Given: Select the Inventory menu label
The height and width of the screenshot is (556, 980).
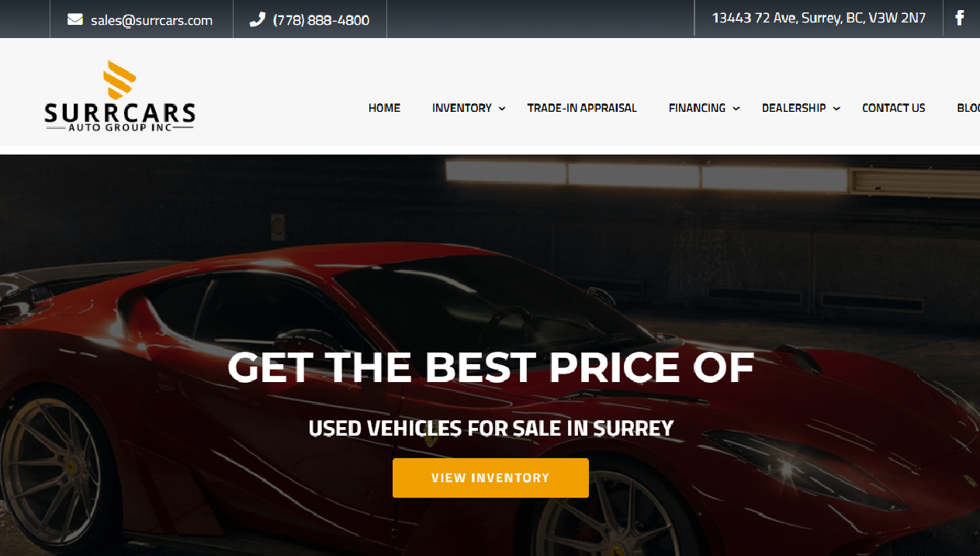Looking at the screenshot, I should (462, 108).
